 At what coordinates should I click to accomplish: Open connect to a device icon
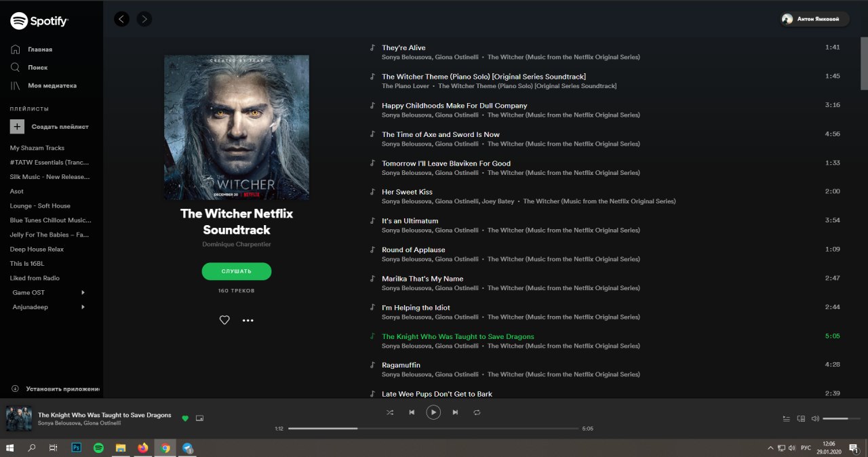801,418
